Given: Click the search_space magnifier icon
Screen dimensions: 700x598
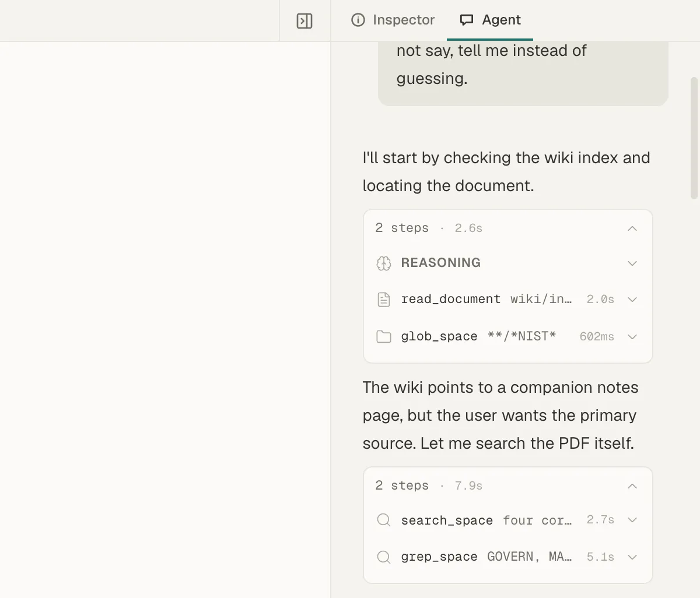Looking at the screenshot, I should coord(384,520).
